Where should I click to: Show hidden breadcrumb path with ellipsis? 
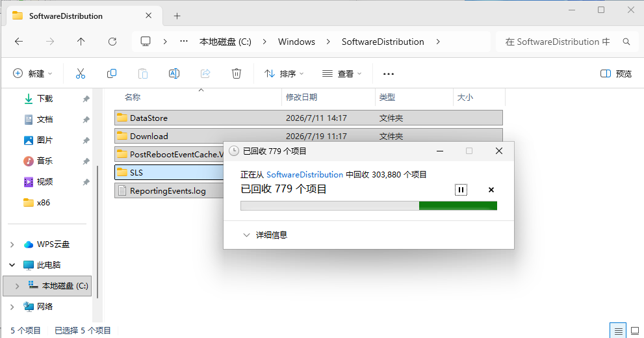point(184,41)
